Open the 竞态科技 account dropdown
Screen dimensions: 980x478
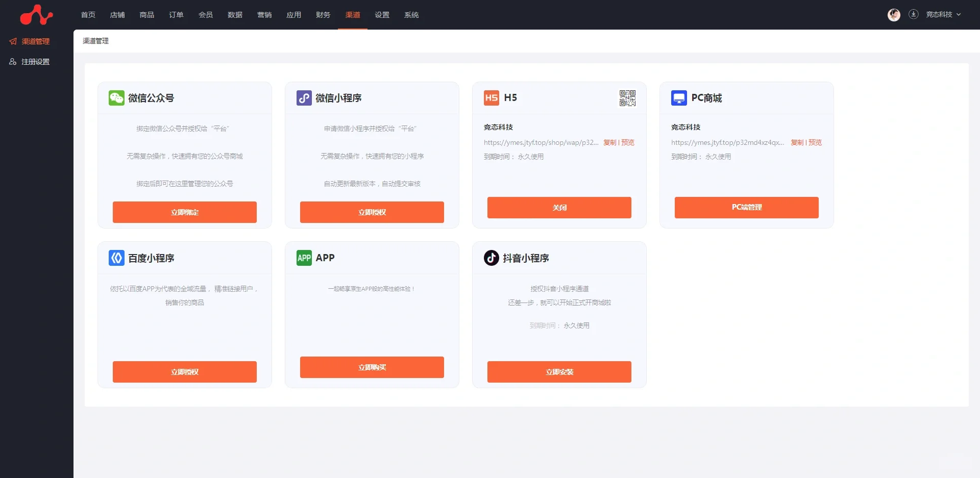[x=941, y=15]
